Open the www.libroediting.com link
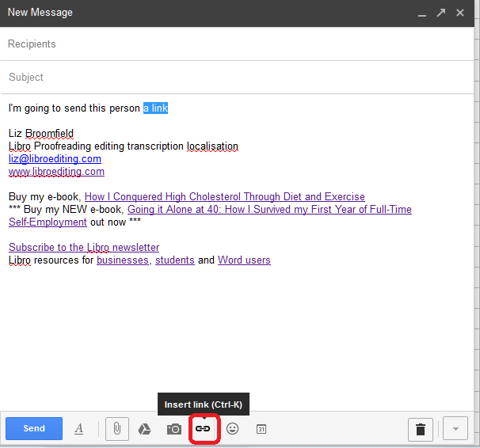Image resolution: width=480 pixels, height=448 pixels. point(56,171)
